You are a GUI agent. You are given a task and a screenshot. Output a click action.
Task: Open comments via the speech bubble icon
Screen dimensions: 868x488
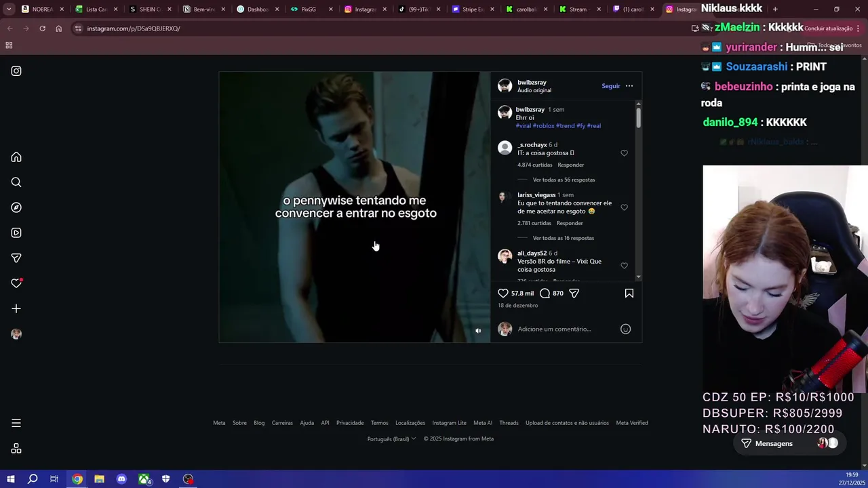[545, 293]
